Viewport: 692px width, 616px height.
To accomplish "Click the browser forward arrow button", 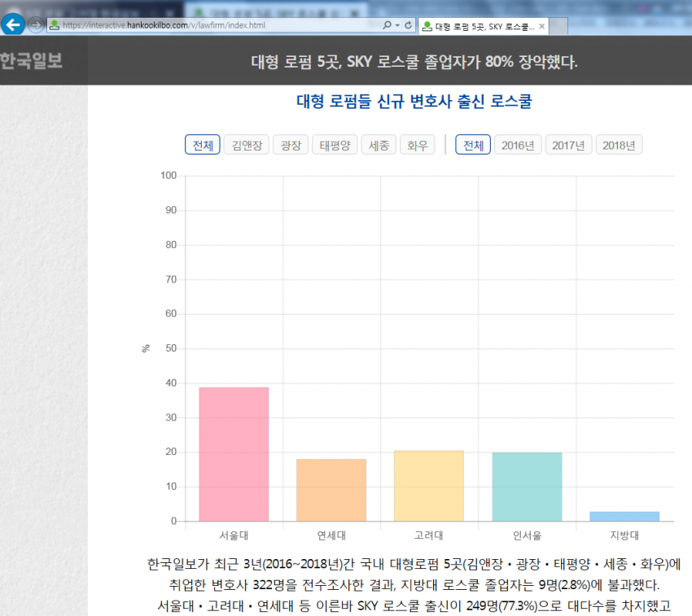I will pyautogui.click(x=36, y=24).
